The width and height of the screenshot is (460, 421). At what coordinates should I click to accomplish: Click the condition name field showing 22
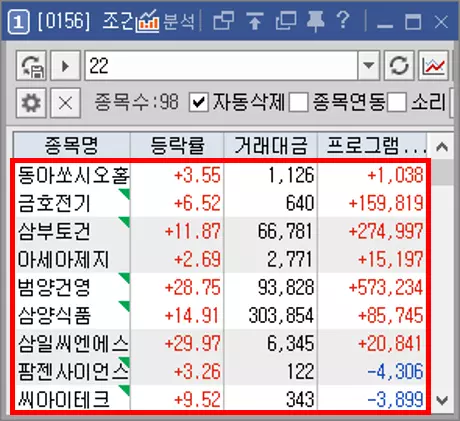coord(221,66)
